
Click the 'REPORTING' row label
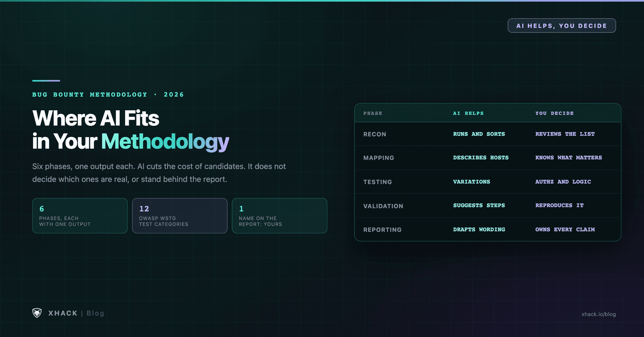(x=382, y=230)
